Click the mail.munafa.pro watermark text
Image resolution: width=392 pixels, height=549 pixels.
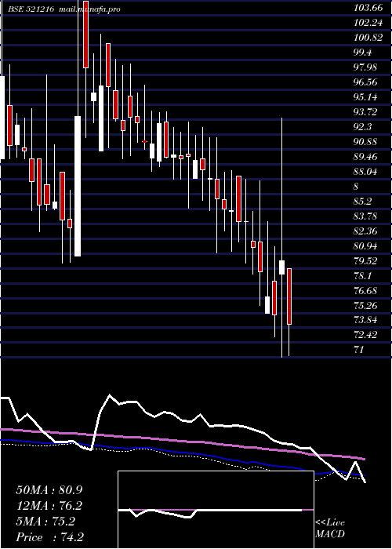[x=89, y=9]
